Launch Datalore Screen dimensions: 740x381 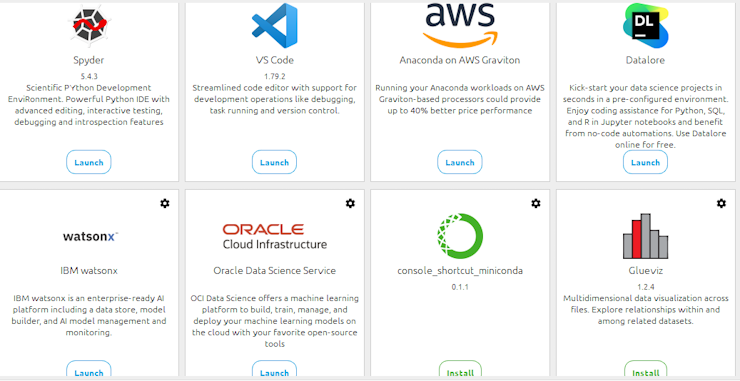pos(645,162)
